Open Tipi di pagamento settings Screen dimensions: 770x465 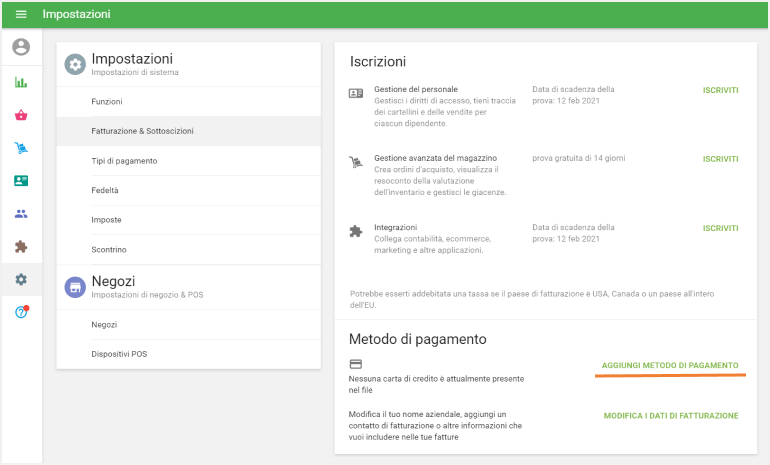coord(189,161)
